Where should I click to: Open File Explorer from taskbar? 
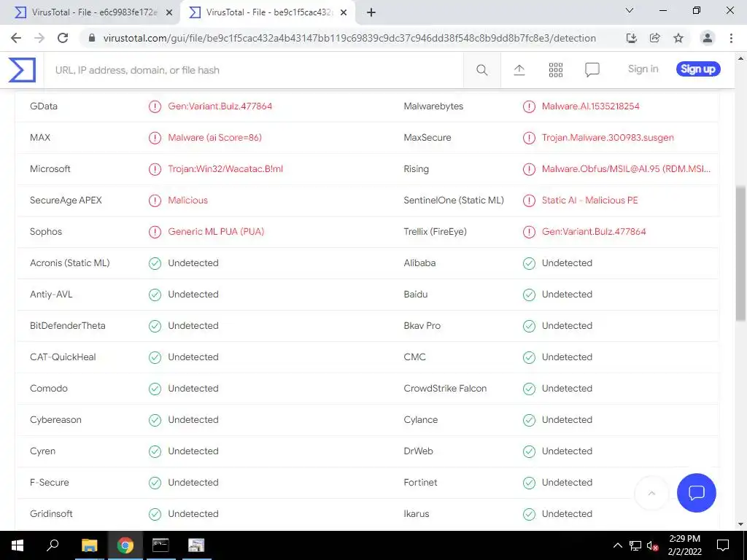pos(89,545)
